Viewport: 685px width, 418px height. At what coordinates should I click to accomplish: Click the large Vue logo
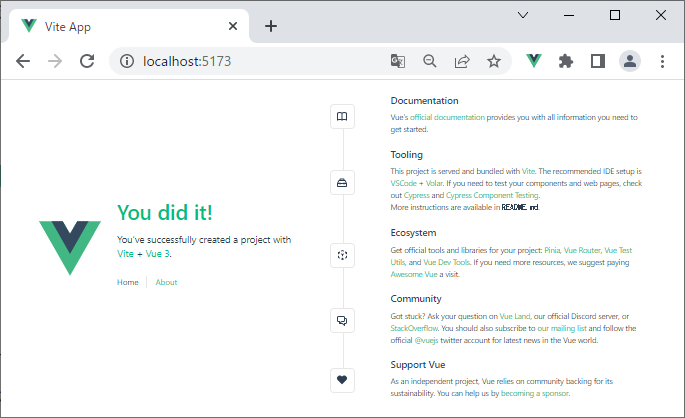pos(70,248)
